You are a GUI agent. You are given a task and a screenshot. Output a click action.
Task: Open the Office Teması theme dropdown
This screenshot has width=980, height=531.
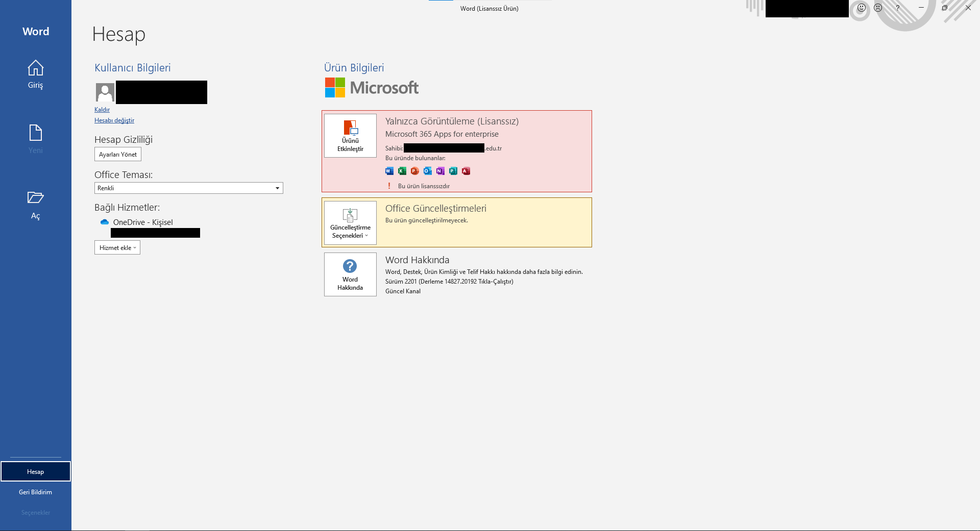click(189, 188)
